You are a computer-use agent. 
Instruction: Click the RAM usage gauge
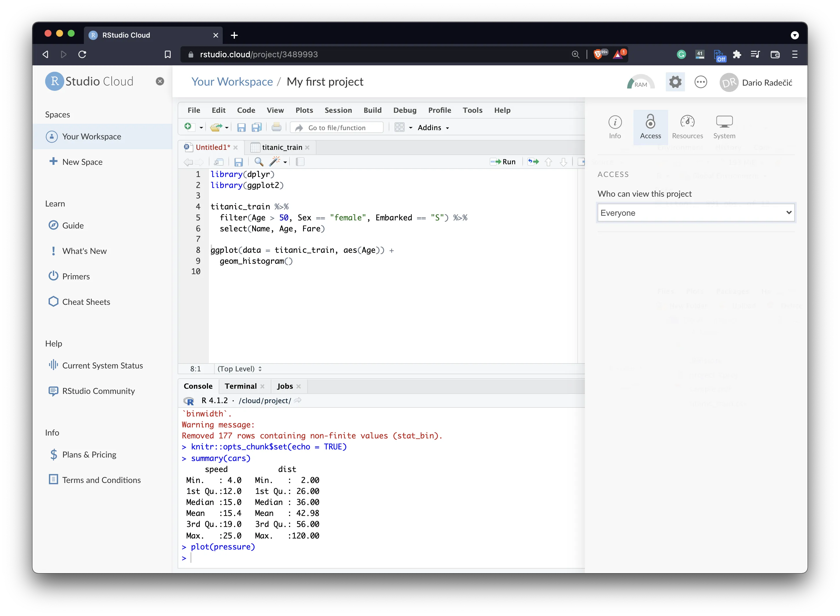(x=640, y=82)
